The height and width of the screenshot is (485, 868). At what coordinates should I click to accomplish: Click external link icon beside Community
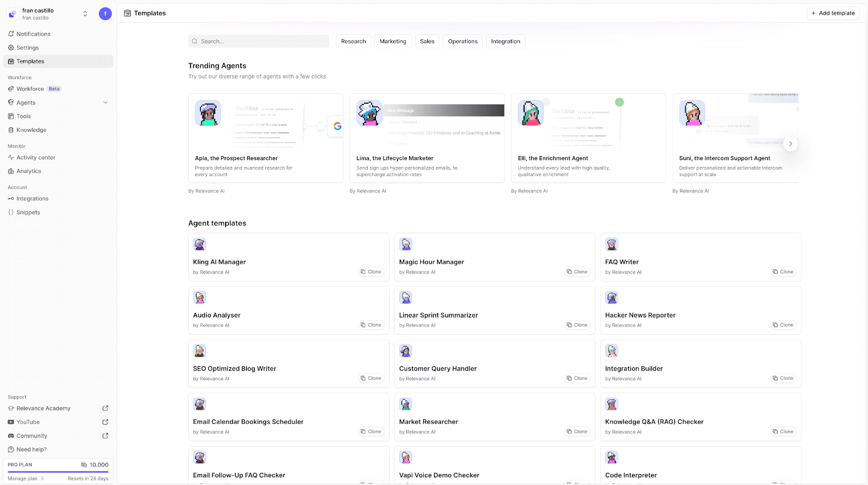point(105,436)
